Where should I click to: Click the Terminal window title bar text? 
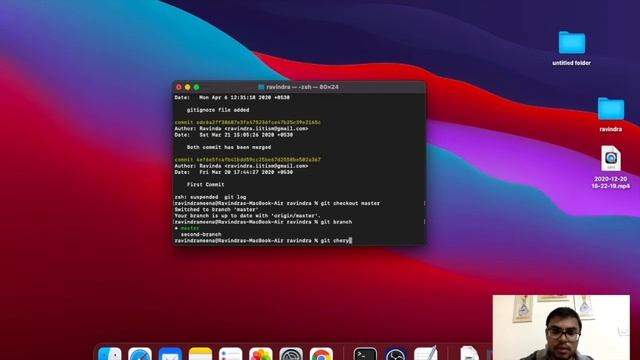point(302,87)
